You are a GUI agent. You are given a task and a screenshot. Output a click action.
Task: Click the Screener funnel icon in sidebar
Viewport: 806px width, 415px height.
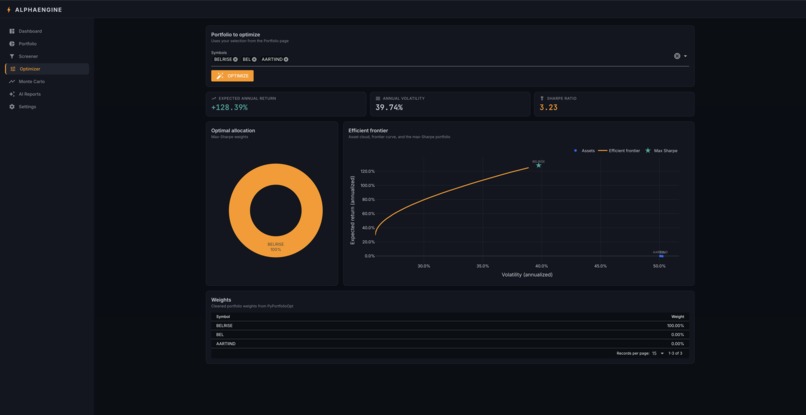(12, 56)
